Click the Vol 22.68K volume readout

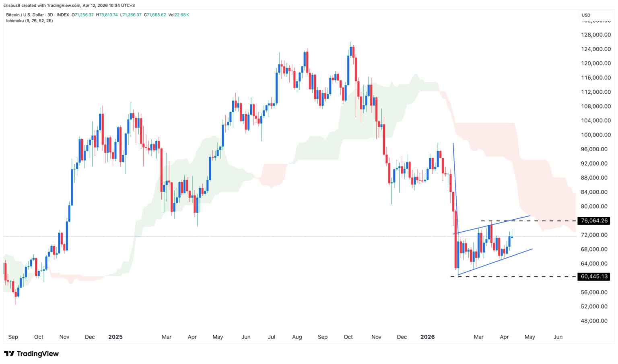[x=179, y=15]
